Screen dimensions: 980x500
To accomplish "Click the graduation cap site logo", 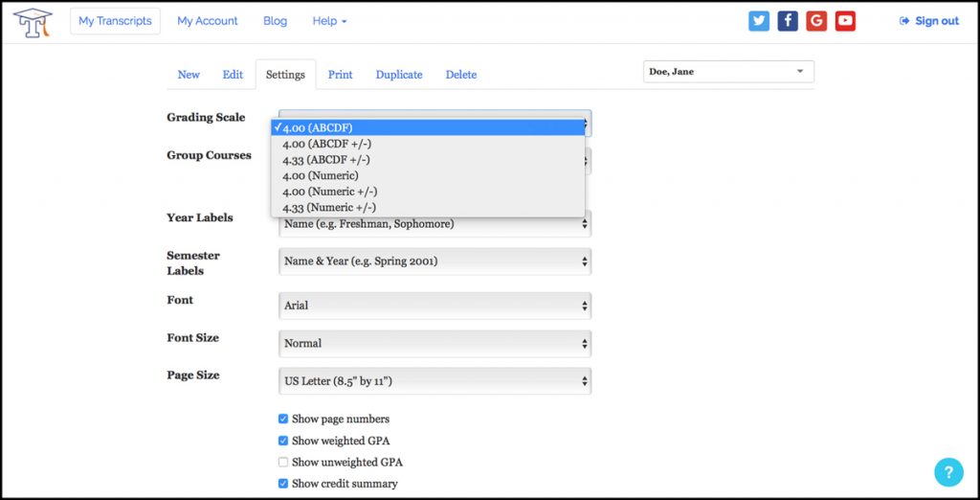I will pyautogui.click(x=33, y=22).
